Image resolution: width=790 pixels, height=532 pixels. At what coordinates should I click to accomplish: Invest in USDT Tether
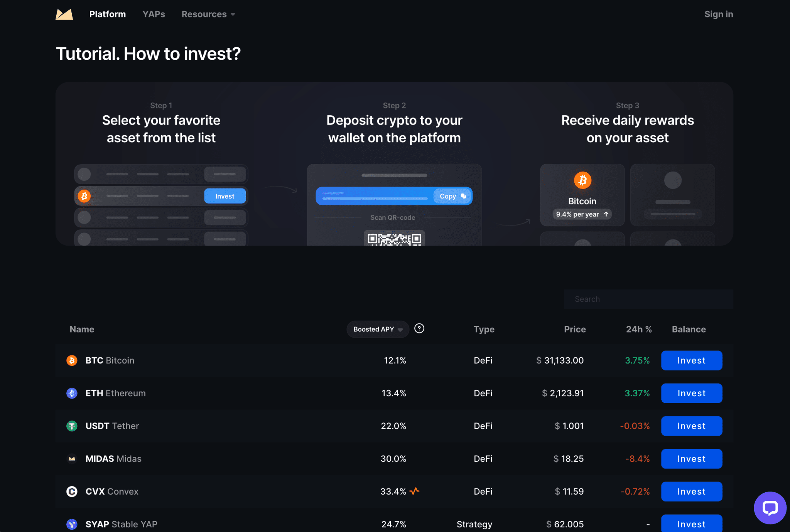coord(692,426)
